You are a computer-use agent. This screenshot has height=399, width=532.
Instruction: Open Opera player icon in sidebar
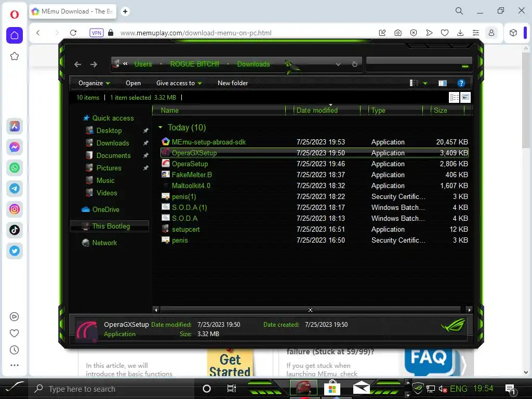[14, 316]
